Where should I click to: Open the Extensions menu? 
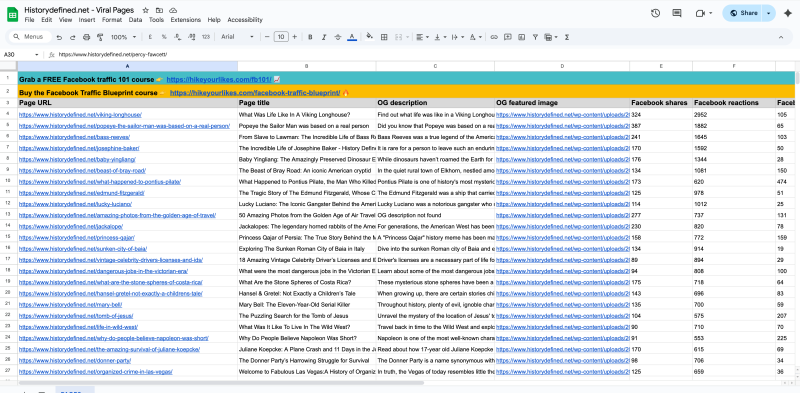(186, 20)
